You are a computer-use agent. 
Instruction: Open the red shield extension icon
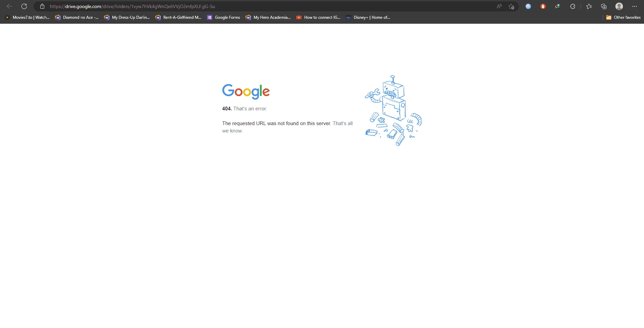543,6
